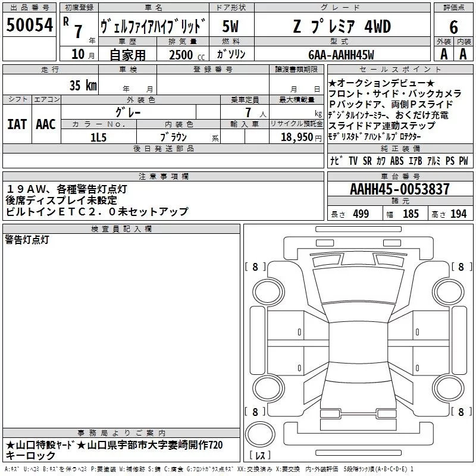Screen dimensions: 476x476
Task: Click the rear-right door handle marker
Action: pyautogui.click(x=418, y=368)
